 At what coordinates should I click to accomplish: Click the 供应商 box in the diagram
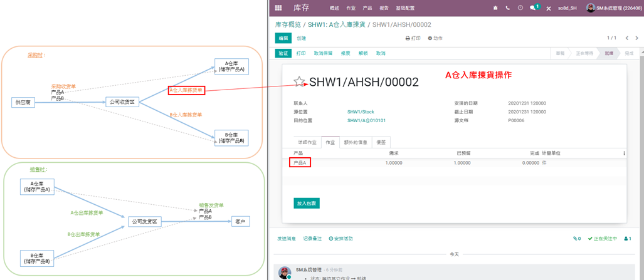(23, 102)
